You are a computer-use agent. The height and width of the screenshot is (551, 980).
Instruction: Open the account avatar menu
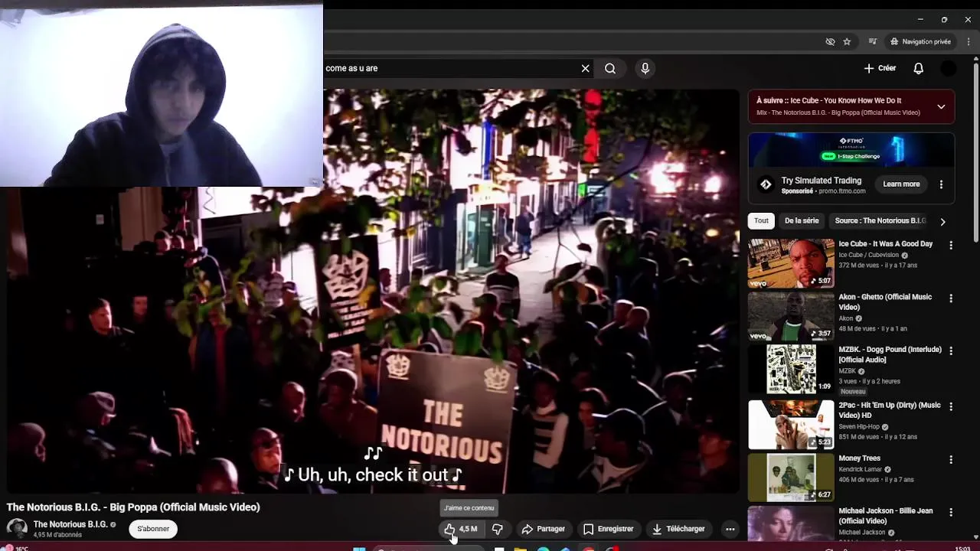(948, 68)
